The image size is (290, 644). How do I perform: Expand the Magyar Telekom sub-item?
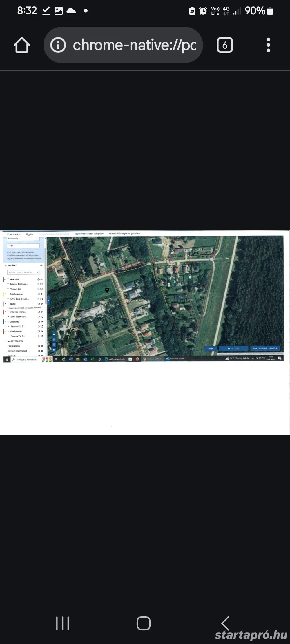8,284
